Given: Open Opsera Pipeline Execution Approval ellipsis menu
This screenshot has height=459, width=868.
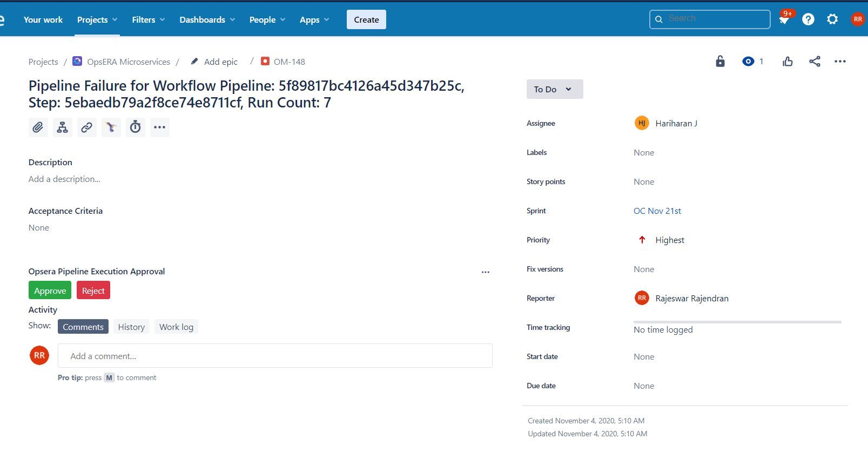Looking at the screenshot, I should [486, 272].
